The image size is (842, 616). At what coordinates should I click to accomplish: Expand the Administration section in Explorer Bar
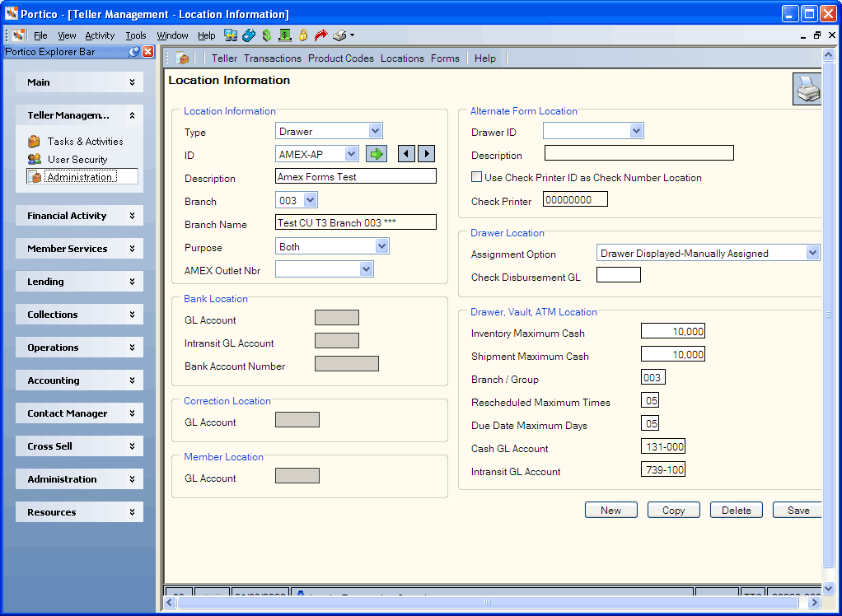(79, 479)
